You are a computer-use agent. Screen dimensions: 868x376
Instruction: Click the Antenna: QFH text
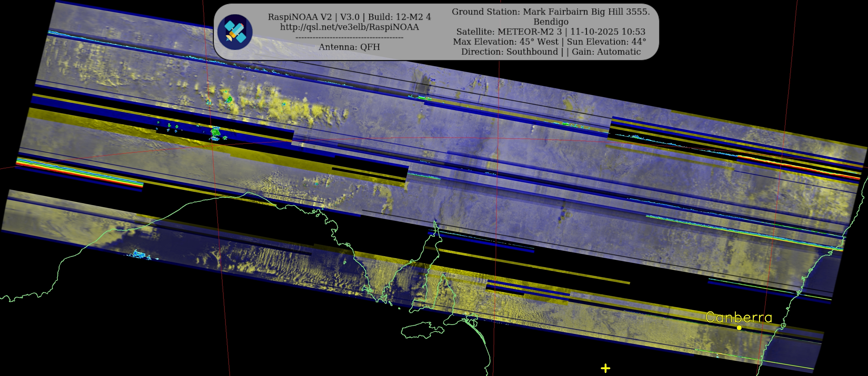click(x=349, y=47)
